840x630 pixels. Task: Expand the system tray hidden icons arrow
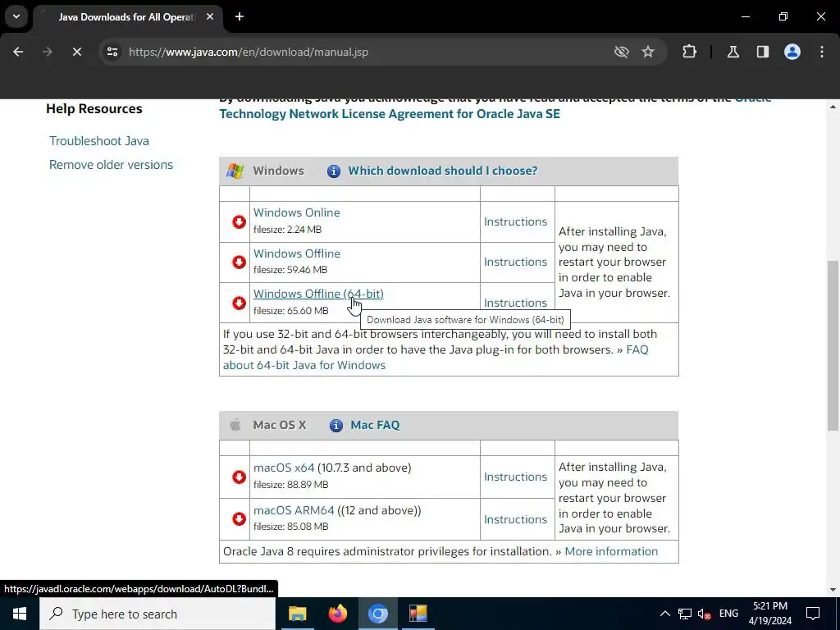(664, 614)
